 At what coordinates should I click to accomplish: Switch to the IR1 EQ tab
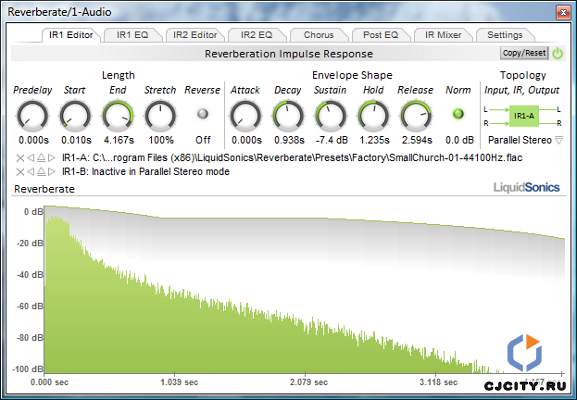click(x=132, y=35)
